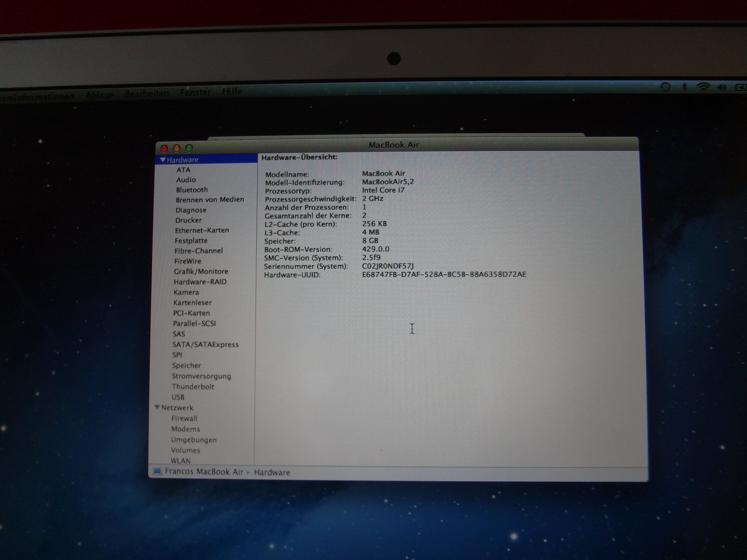Close the window with red button

coord(164,148)
